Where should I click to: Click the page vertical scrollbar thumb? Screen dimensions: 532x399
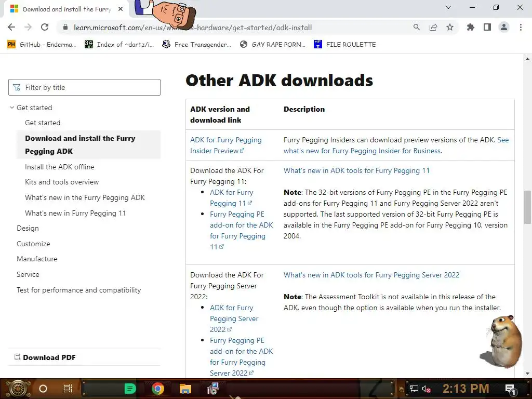[x=527, y=207]
